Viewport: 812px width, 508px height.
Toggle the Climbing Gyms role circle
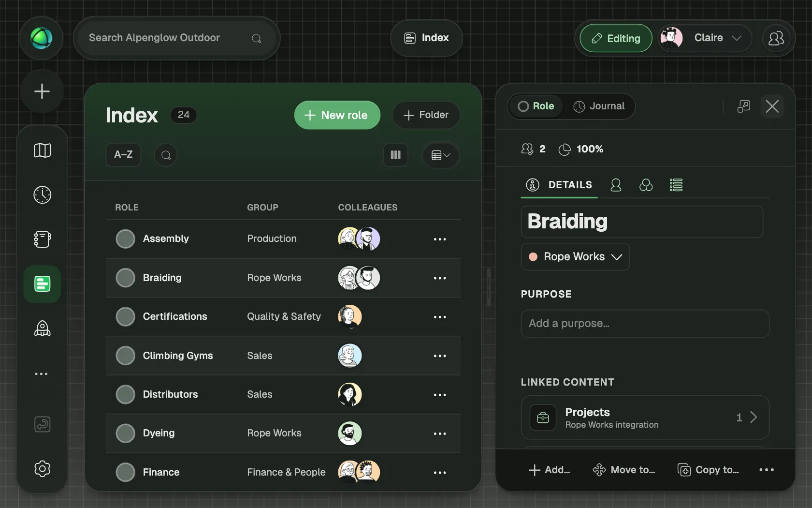(125, 356)
